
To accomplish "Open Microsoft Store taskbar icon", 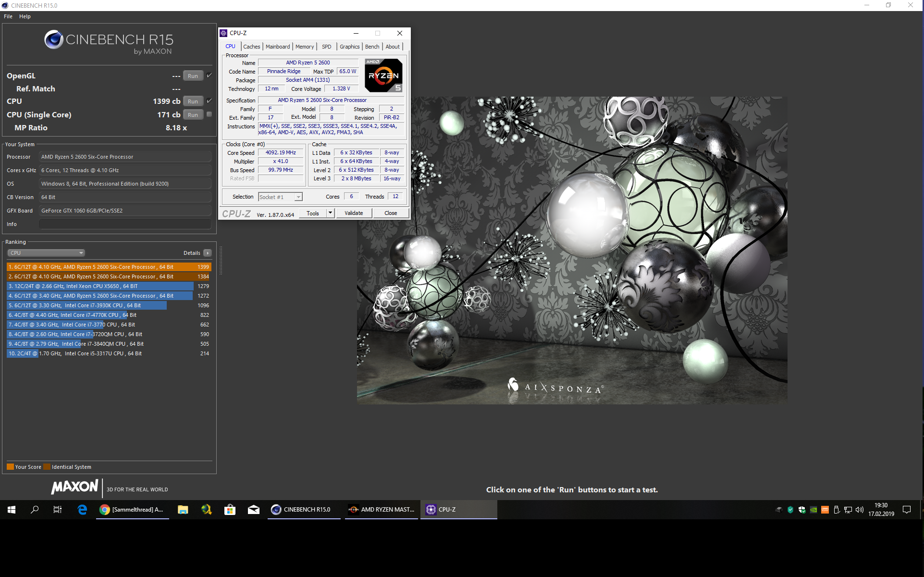I will [x=230, y=510].
